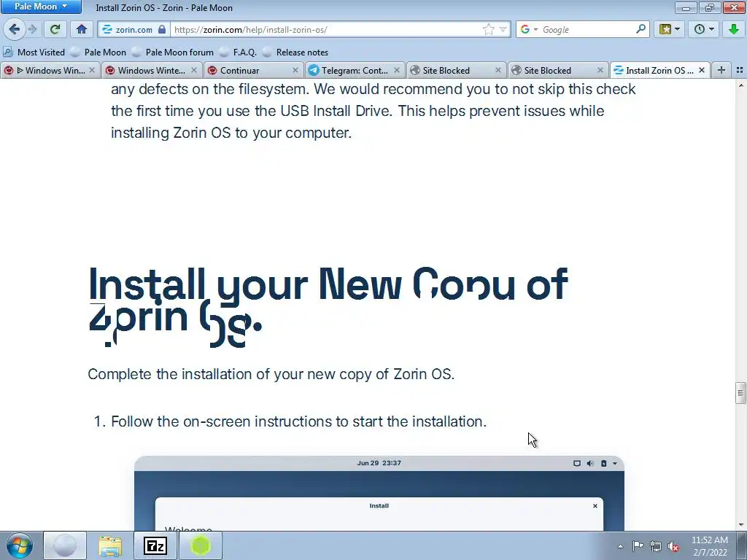Open the downloads arrow button

pyautogui.click(x=734, y=29)
